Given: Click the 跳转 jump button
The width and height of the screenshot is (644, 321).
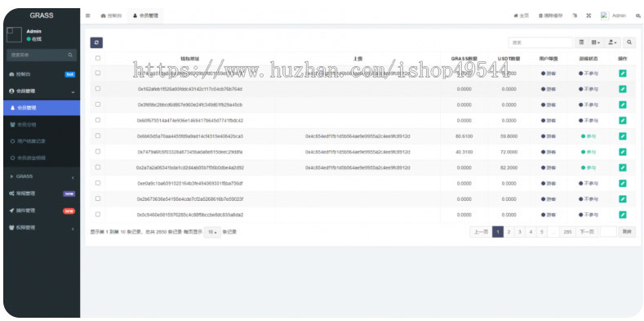Looking at the screenshot, I should (627, 232).
